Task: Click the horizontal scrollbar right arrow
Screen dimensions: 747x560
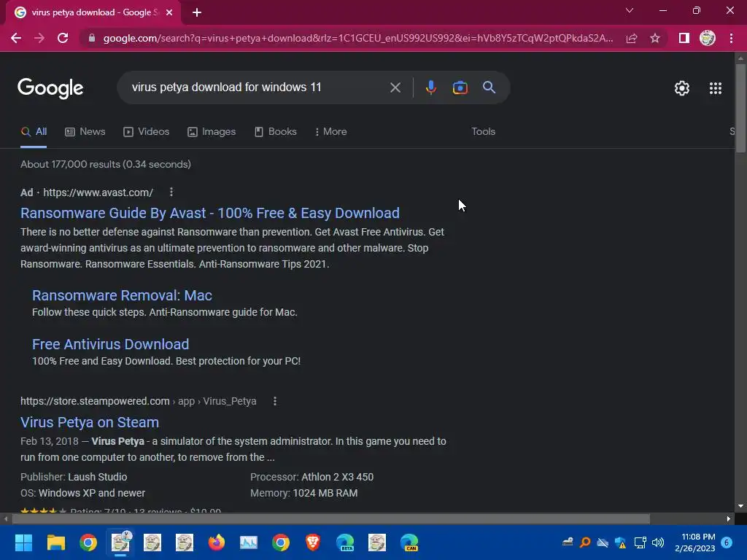Action: pyautogui.click(x=729, y=518)
